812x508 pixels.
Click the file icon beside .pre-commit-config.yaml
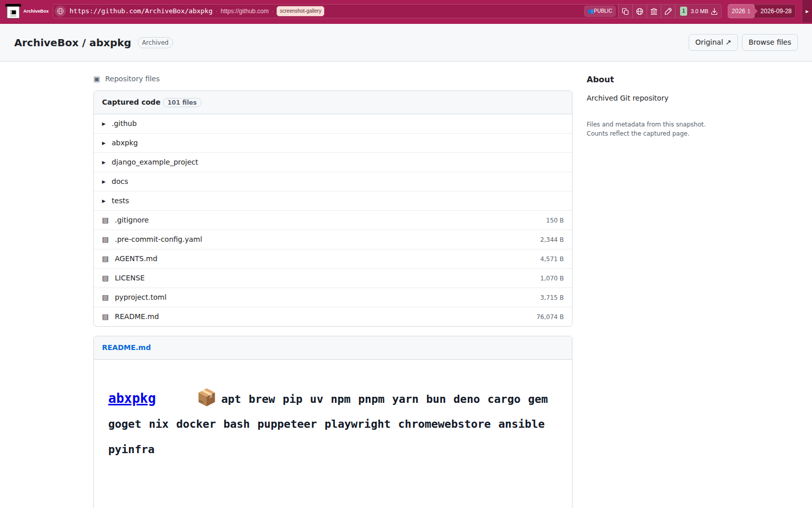[106, 240]
